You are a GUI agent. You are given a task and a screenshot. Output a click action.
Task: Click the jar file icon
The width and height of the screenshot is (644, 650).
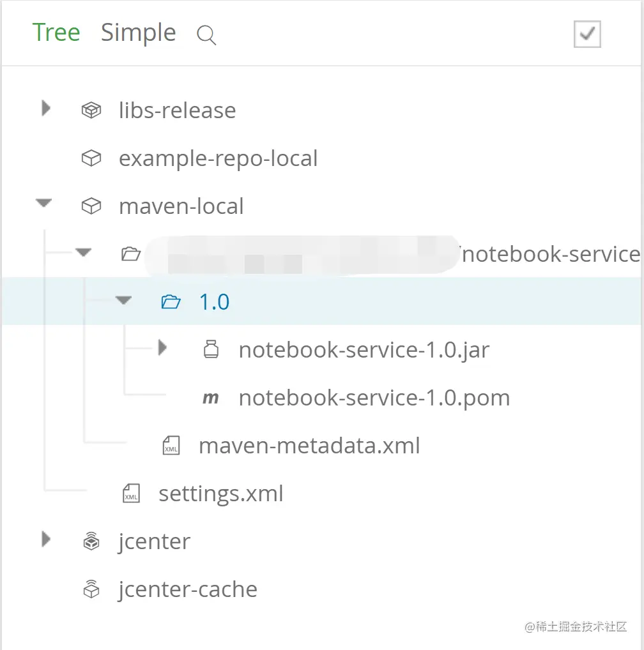point(211,349)
